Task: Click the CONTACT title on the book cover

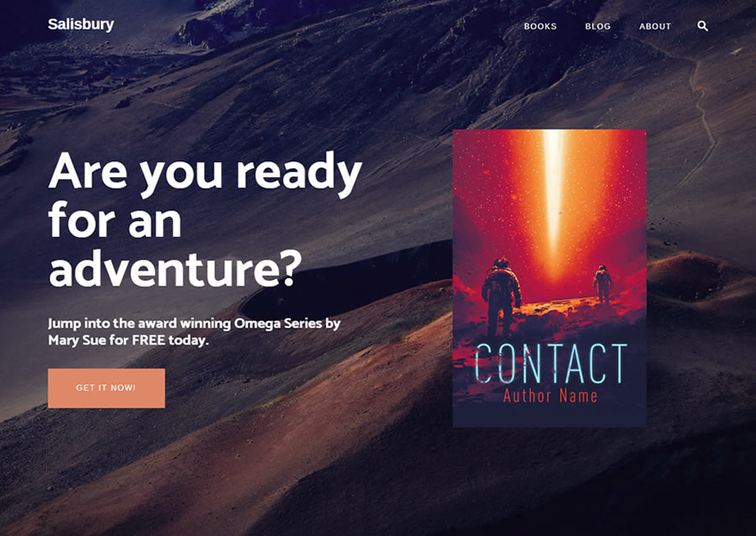Action: [x=550, y=364]
